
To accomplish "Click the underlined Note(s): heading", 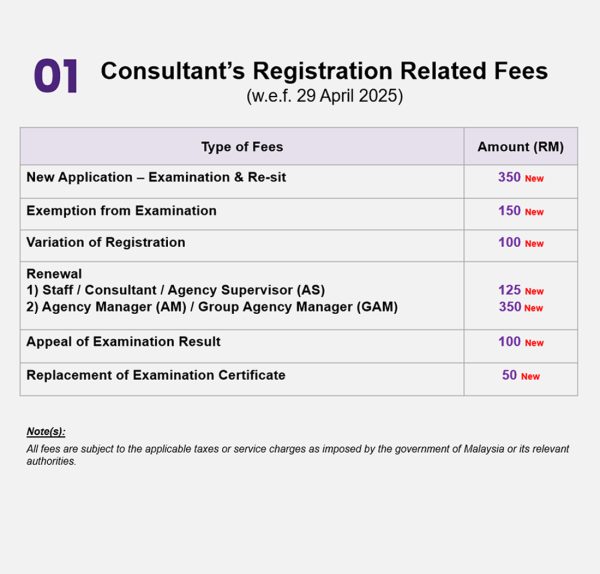I will coord(46,432).
